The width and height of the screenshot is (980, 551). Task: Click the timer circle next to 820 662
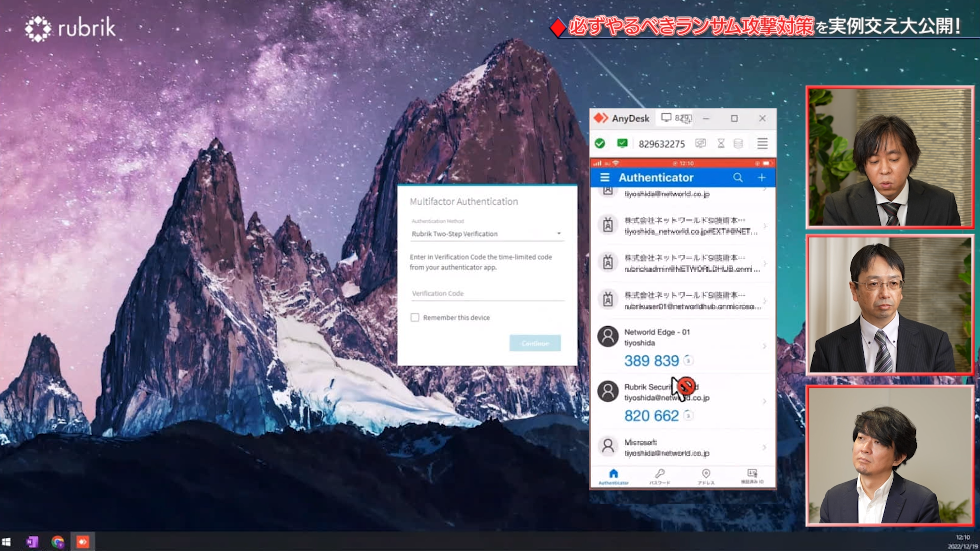pyautogui.click(x=688, y=415)
